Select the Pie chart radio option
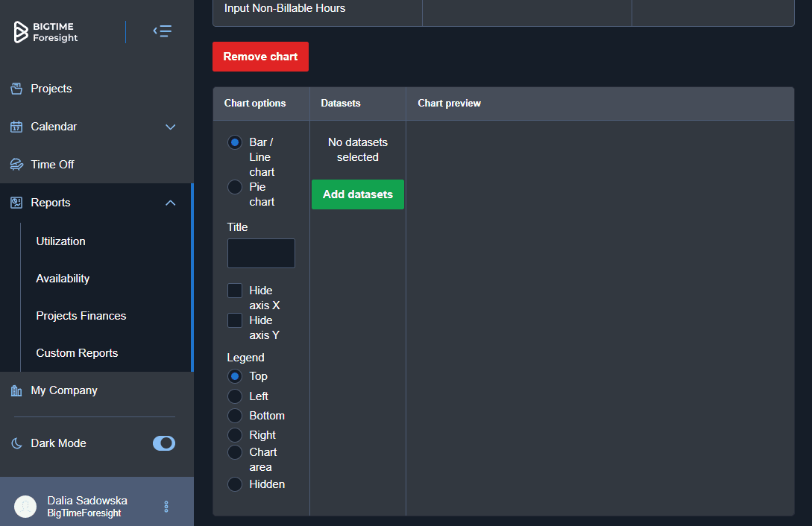Image resolution: width=812 pixels, height=526 pixels. click(235, 187)
